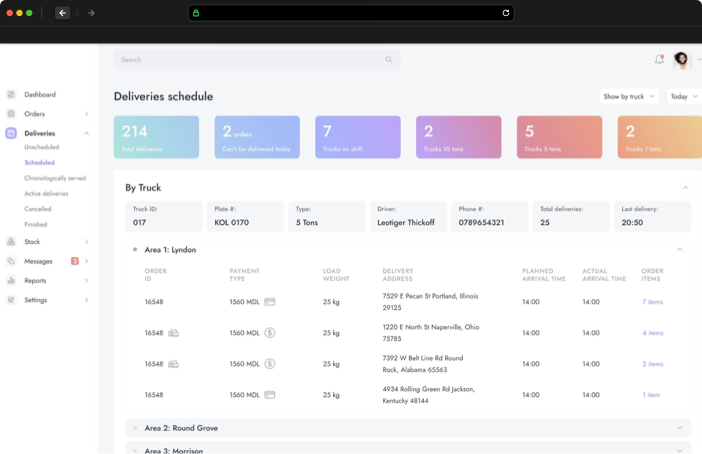Screen dimensions: 702x454
Task: Open the "Today" date dropdown
Action: coord(684,97)
